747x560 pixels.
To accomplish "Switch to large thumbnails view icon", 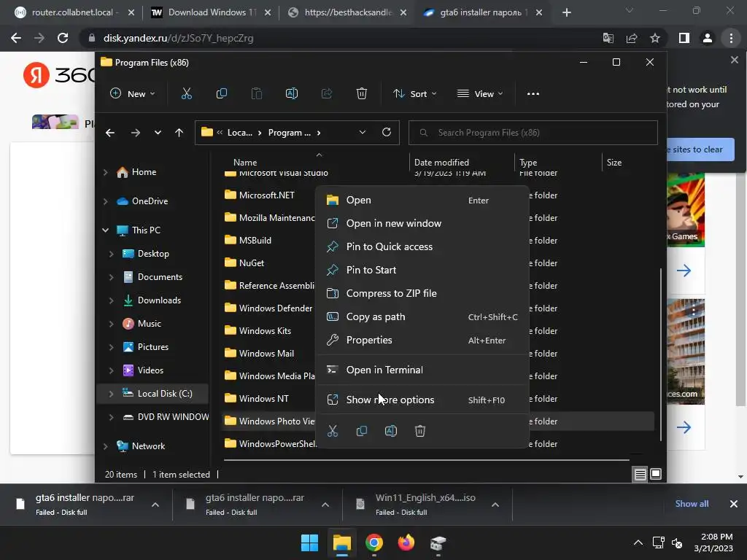I will point(656,474).
